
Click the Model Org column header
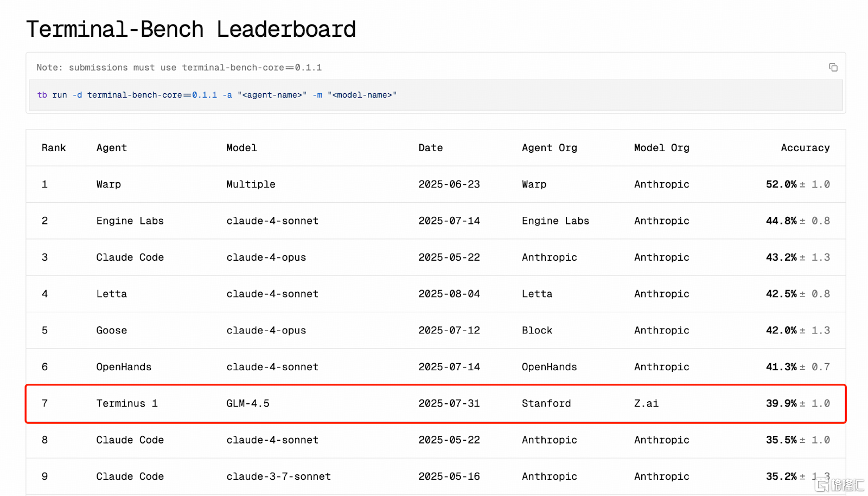(662, 148)
